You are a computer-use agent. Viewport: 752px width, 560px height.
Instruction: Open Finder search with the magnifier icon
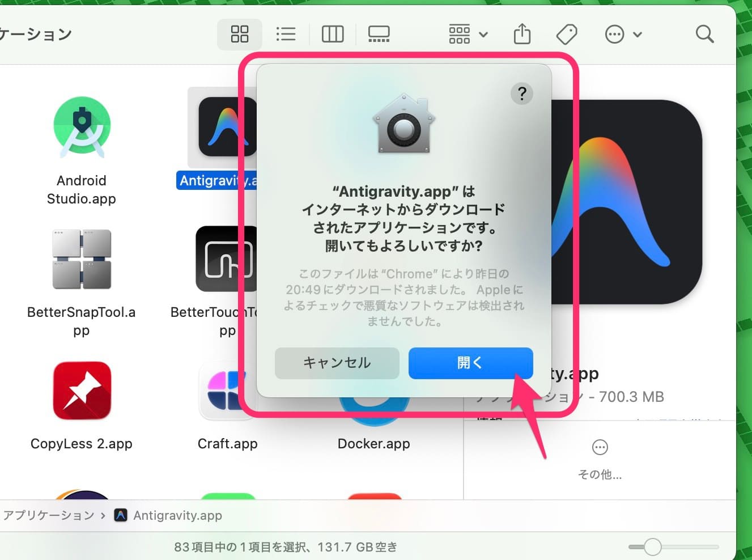(x=704, y=34)
